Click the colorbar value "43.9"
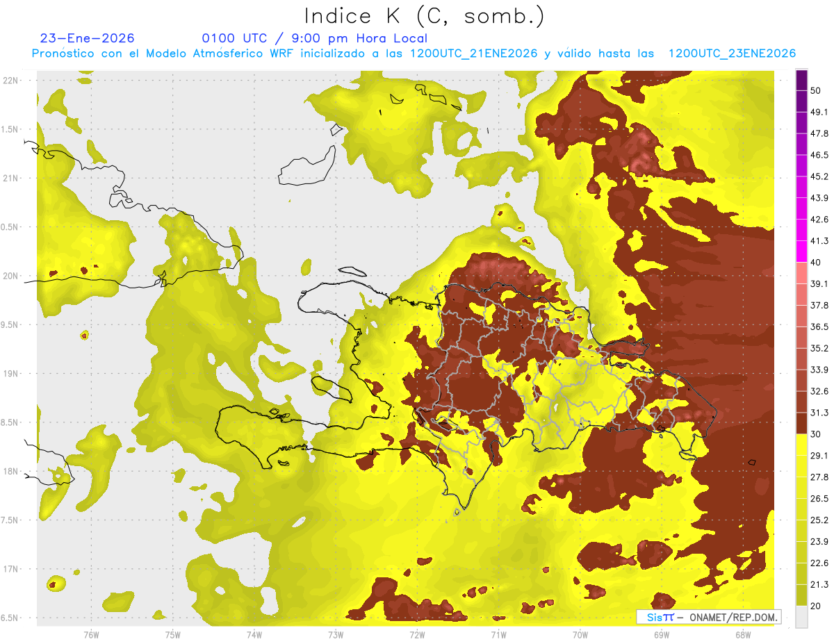 pos(819,198)
